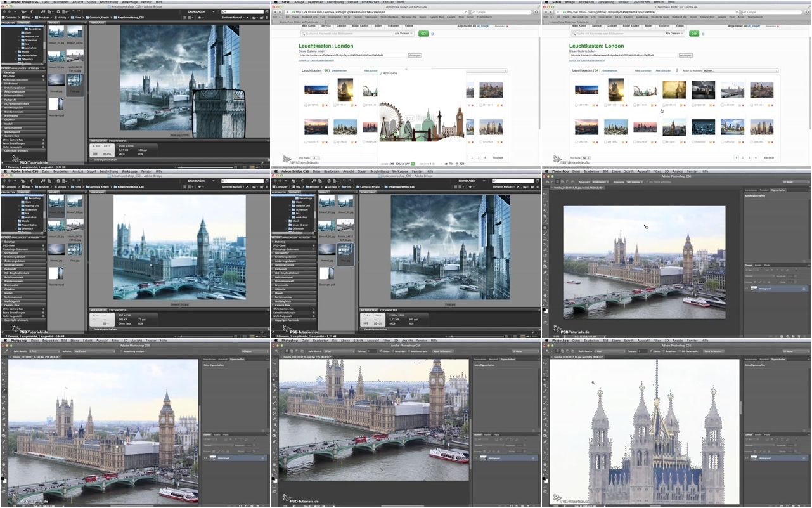The image size is (812, 508).
Task: Select Type tool in middle-right Photoshop window
Action: pos(545,278)
